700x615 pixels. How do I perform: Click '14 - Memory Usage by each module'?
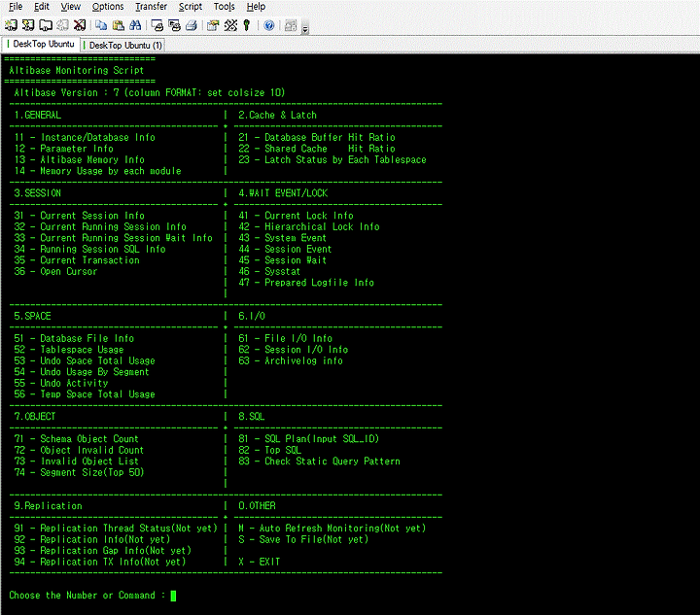(x=98, y=171)
